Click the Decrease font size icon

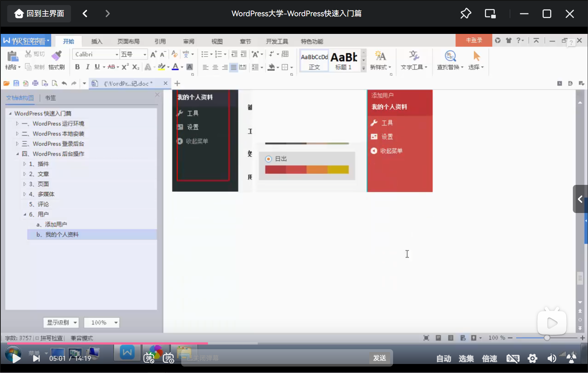coord(163,54)
